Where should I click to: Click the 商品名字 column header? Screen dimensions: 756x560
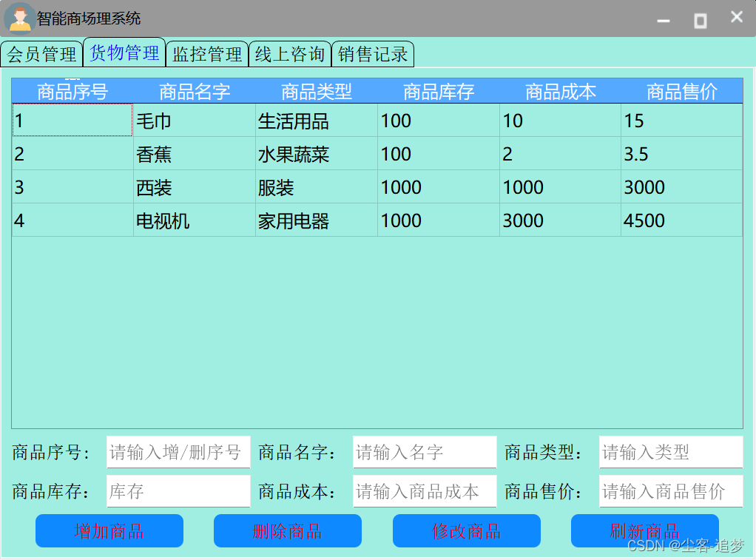pos(195,91)
